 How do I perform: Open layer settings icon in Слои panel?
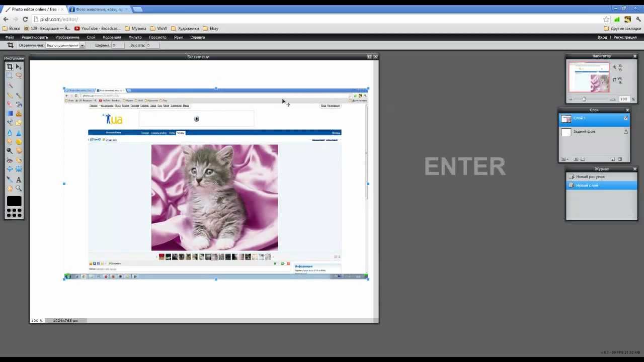(x=564, y=159)
